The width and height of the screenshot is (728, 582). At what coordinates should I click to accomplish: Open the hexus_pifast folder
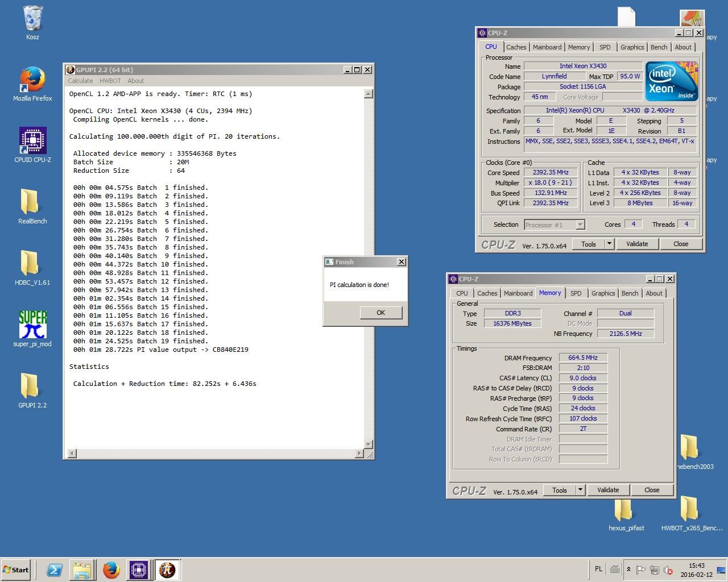[x=626, y=514]
